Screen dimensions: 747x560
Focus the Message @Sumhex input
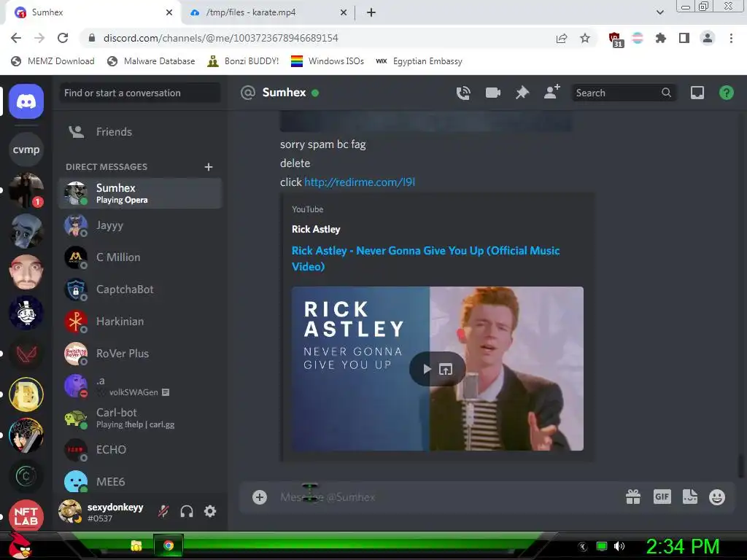(448, 497)
